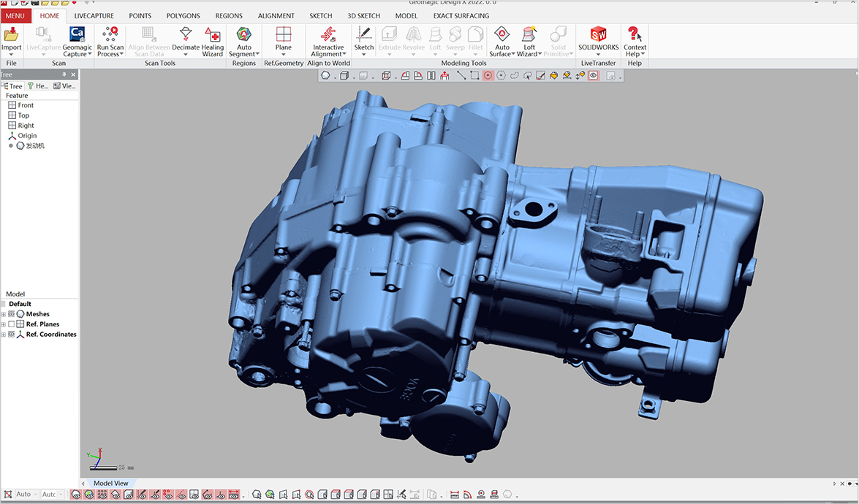Open the EXACT SURFACING tab

point(461,15)
